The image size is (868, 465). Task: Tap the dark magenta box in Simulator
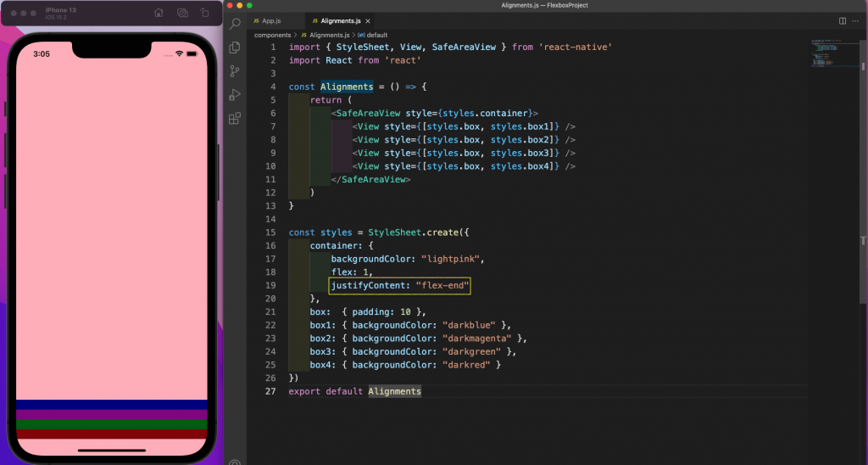pyautogui.click(x=112, y=415)
